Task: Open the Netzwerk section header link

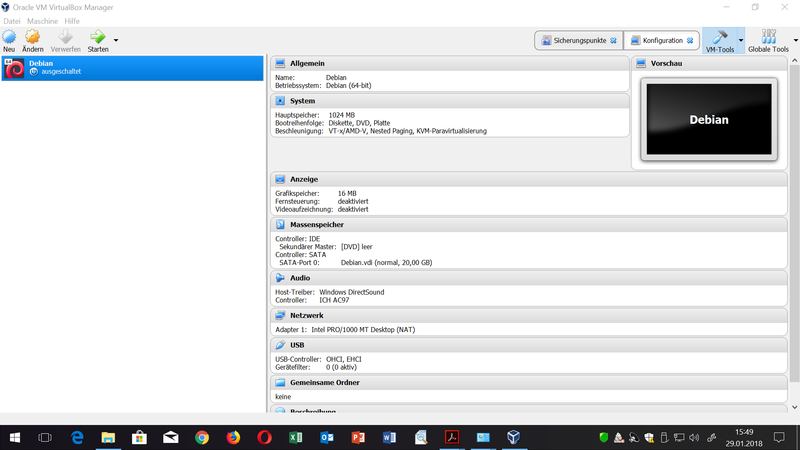Action: (307, 315)
